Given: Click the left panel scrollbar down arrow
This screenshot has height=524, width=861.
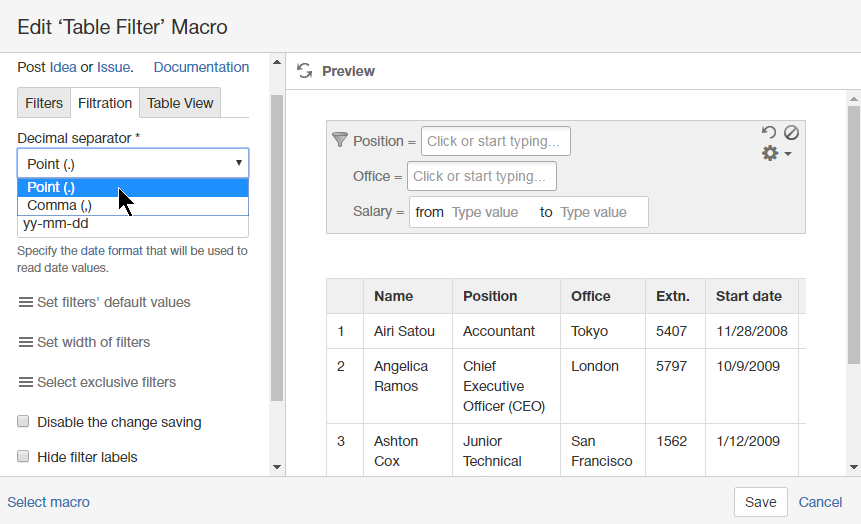Looking at the screenshot, I should click(277, 466).
